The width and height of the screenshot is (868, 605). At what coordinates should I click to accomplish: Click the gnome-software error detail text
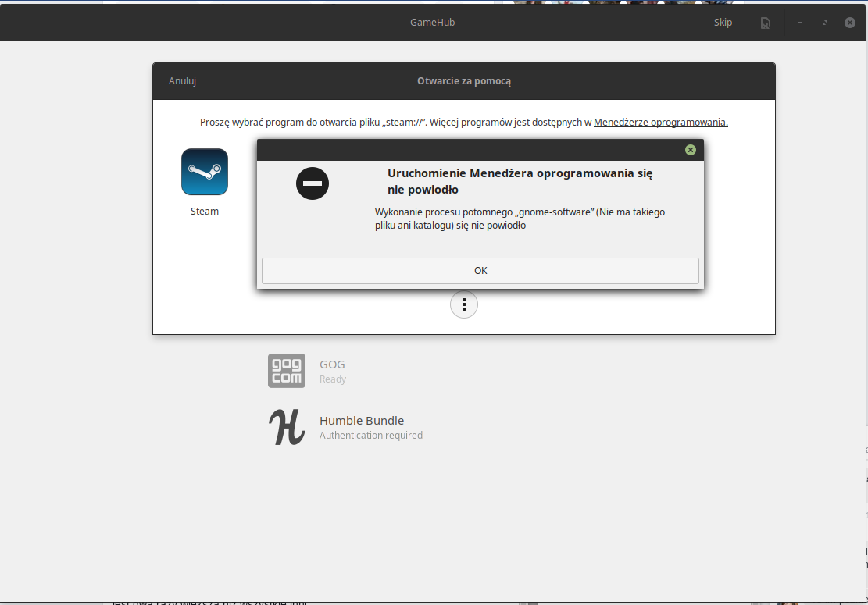click(x=520, y=219)
